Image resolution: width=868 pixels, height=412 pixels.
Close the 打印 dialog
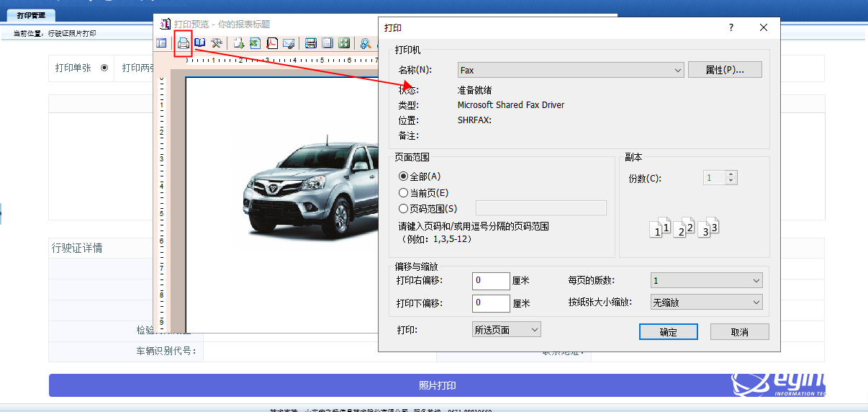point(764,27)
